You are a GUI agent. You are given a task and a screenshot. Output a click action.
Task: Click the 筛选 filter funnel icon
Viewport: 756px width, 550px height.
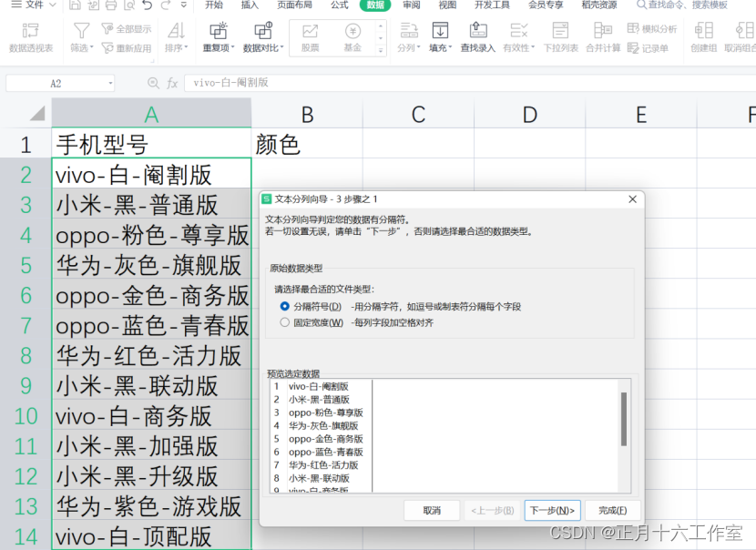pos(81,31)
